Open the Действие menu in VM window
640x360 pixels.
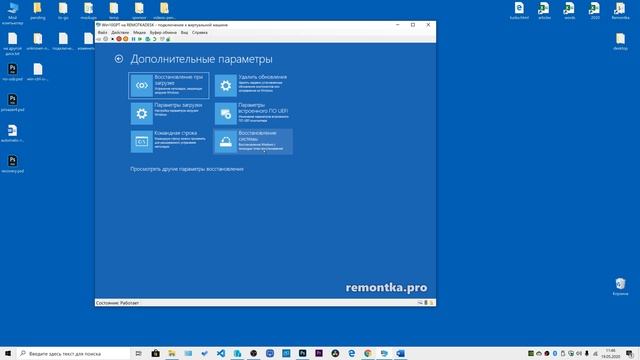coord(120,32)
